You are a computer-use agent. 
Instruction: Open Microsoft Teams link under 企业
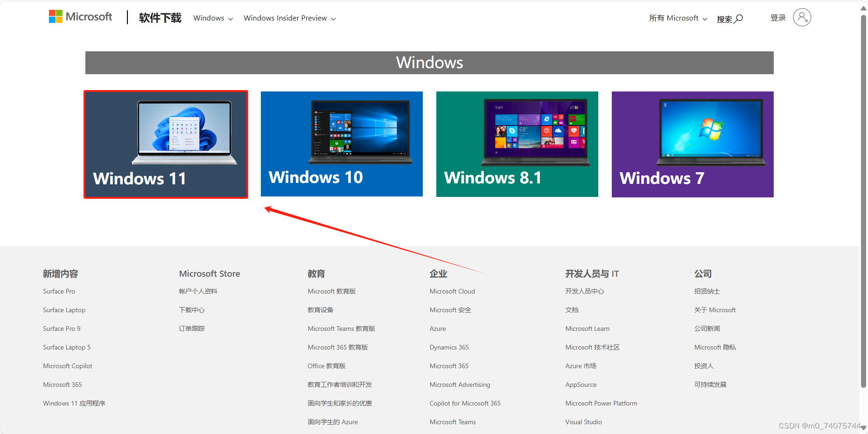click(x=453, y=422)
